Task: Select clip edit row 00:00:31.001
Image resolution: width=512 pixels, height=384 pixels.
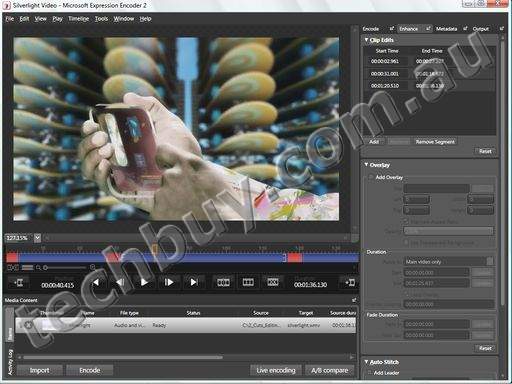Action: tap(429, 73)
